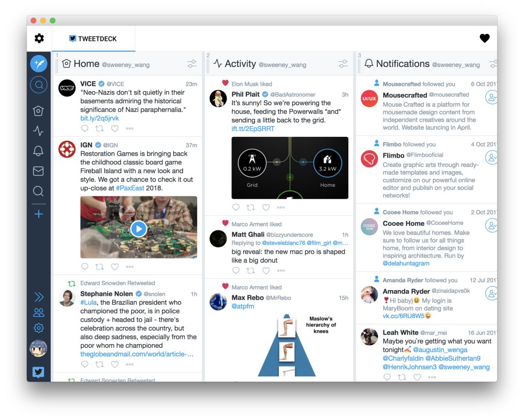
Task: Open more options on Matt Ghali tweet
Action: [x=281, y=271]
